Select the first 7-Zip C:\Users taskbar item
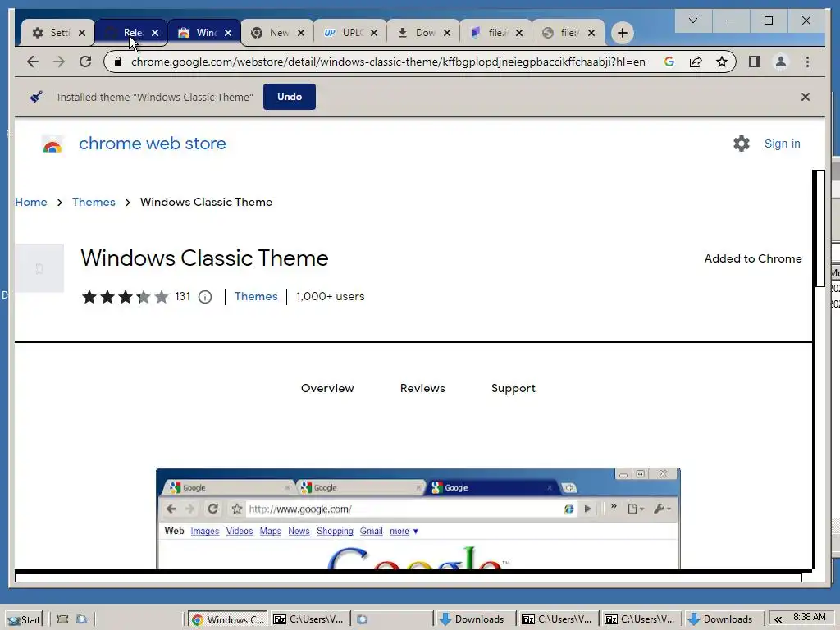The width and height of the screenshot is (840, 630). pos(309,619)
